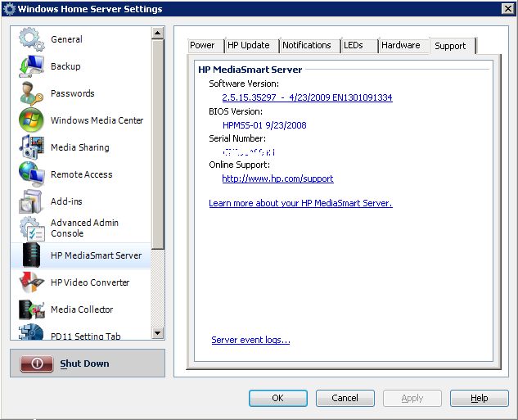Viewport: 518px width, 420px height.
Task: Switch to the HP Update tab
Action: [252, 45]
